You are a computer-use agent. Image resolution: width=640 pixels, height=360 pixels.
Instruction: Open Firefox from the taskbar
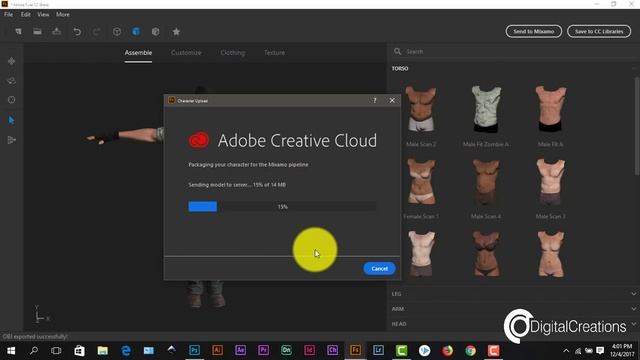pyautogui.click(x=448, y=351)
